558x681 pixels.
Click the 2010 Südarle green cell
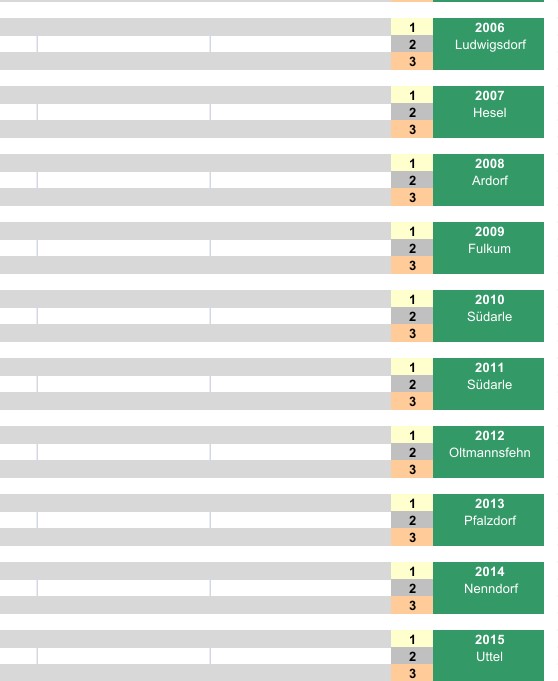488,316
